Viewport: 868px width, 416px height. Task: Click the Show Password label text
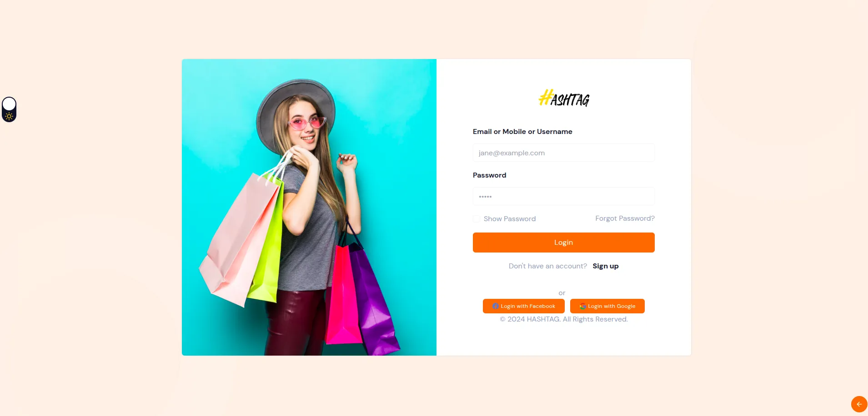click(510, 219)
